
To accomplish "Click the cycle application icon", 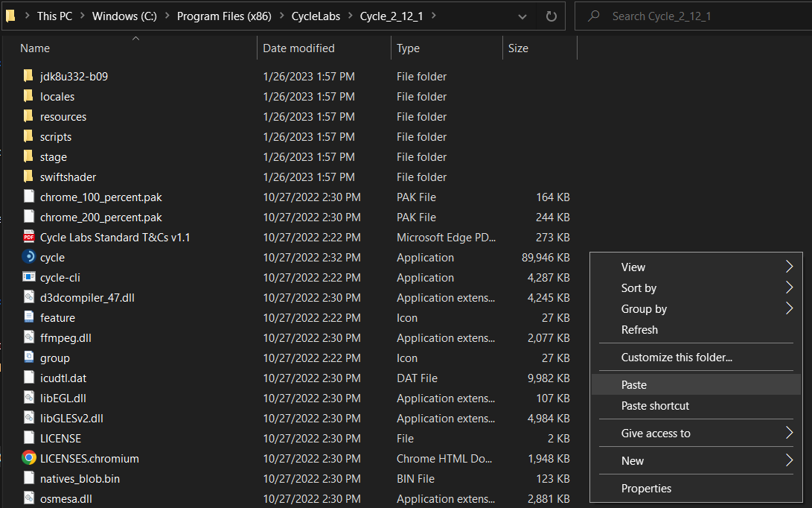I will 29,257.
